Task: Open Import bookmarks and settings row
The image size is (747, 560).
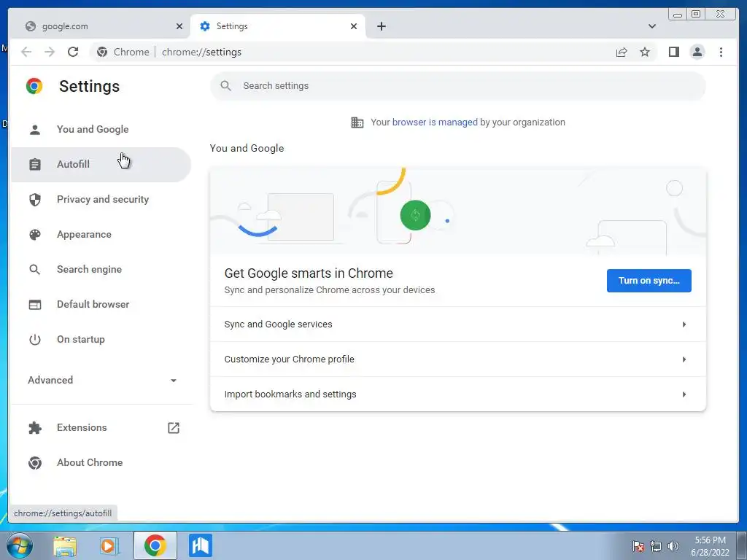Action: 458,394
